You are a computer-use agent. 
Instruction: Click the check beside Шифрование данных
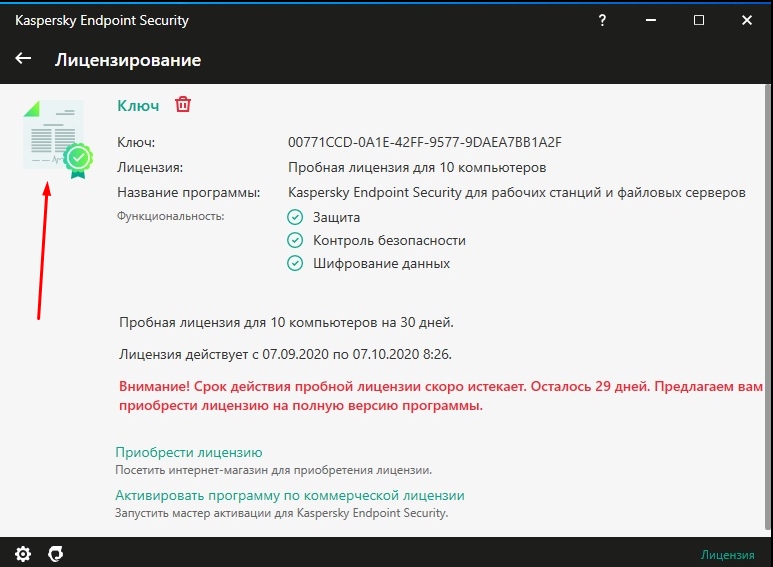295,263
